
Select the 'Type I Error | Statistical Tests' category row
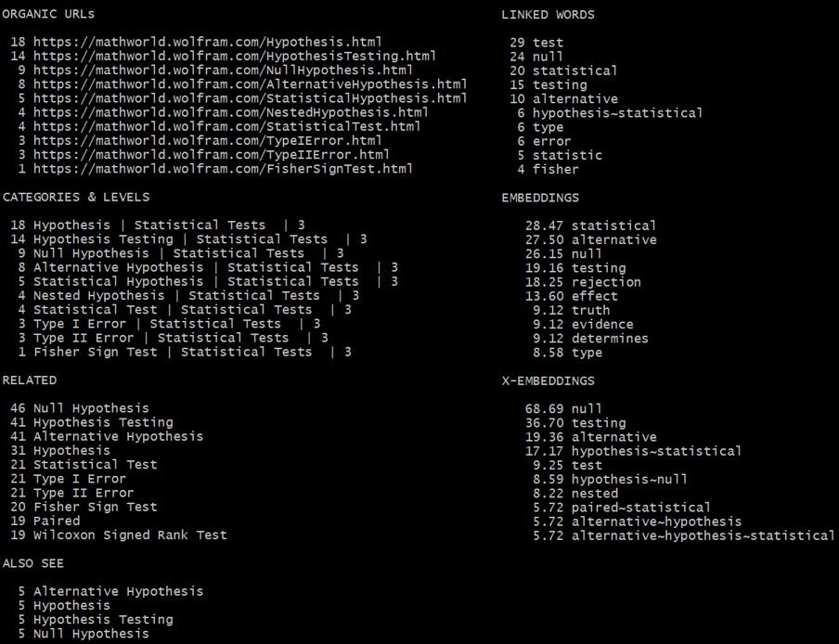pos(176,324)
